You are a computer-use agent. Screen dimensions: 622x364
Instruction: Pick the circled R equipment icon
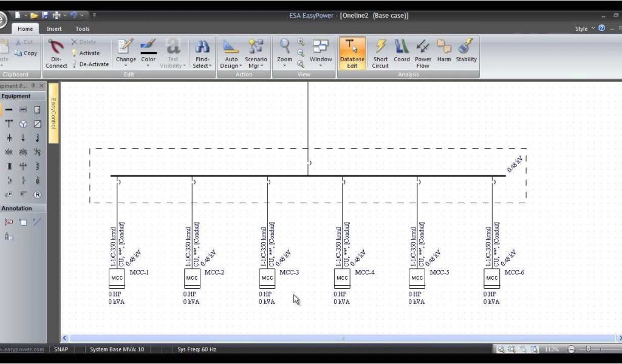37,195
